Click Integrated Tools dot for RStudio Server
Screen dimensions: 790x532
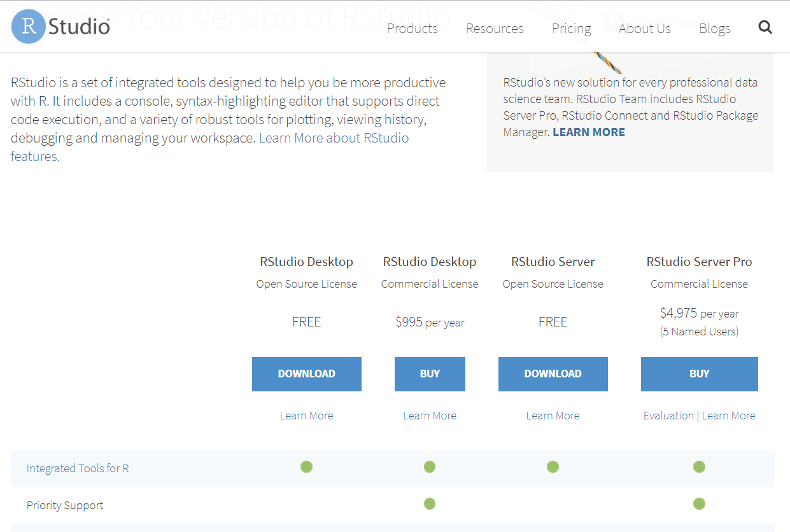coord(553,467)
